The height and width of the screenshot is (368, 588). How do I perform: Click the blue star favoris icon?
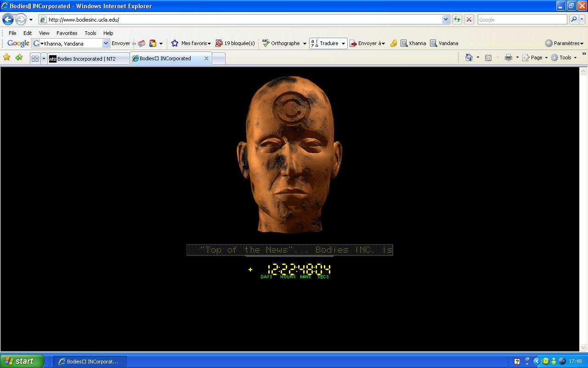point(175,43)
